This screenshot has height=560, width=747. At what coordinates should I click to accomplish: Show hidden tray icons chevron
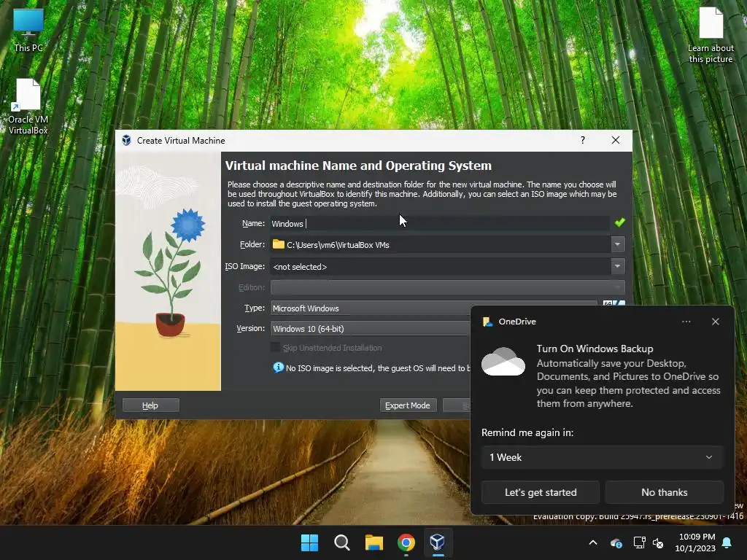[x=593, y=542]
